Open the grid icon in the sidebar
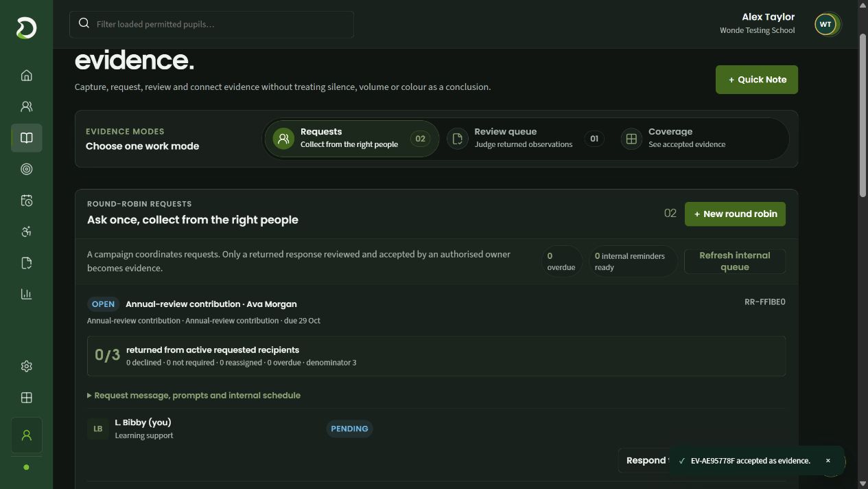Image resolution: width=868 pixels, height=489 pixels. pos(27,398)
